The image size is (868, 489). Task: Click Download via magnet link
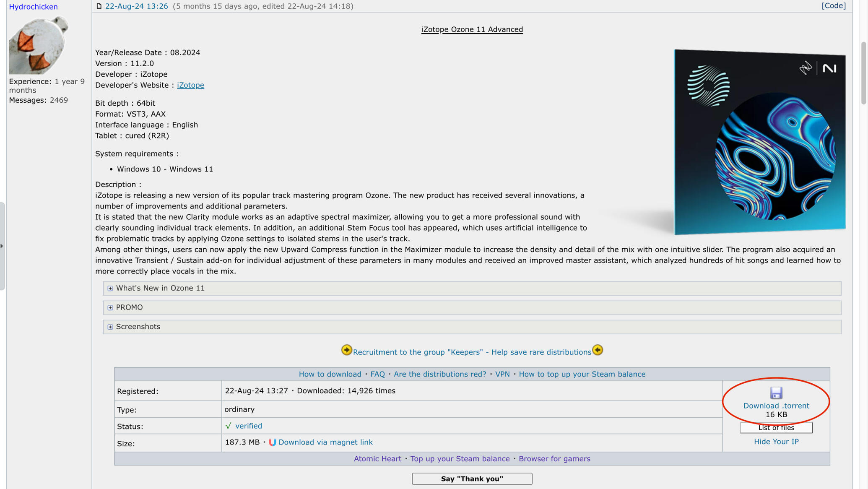325,442
